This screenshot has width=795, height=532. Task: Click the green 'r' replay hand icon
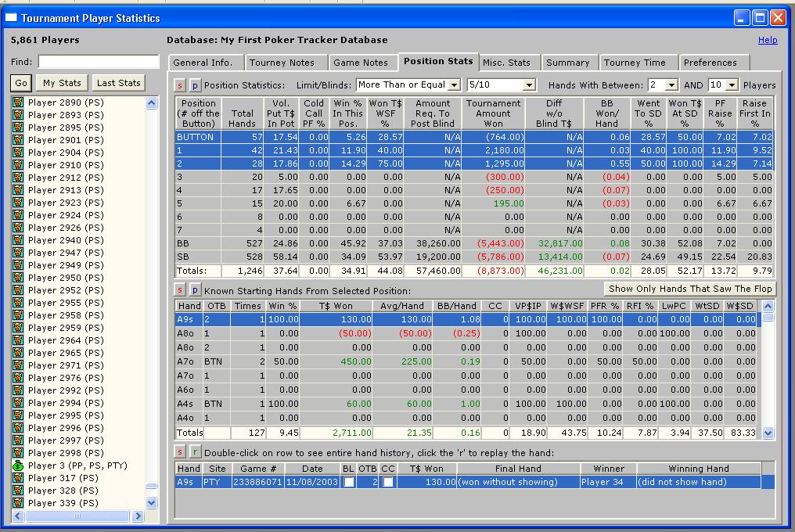tap(195, 452)
